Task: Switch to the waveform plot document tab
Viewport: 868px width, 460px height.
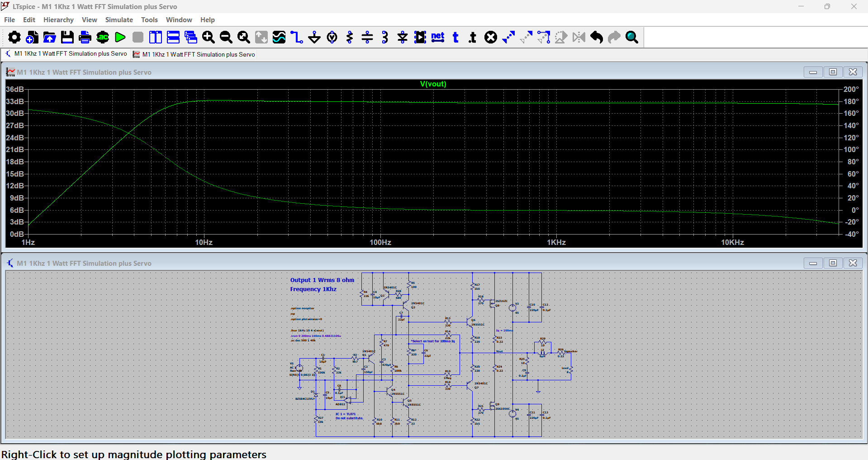Action: tap(194, 54)
